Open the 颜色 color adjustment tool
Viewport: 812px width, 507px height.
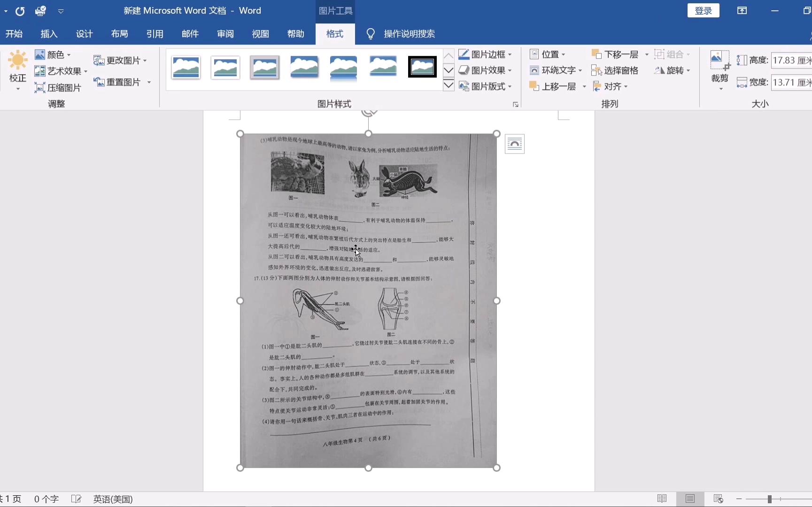(53, 54)
